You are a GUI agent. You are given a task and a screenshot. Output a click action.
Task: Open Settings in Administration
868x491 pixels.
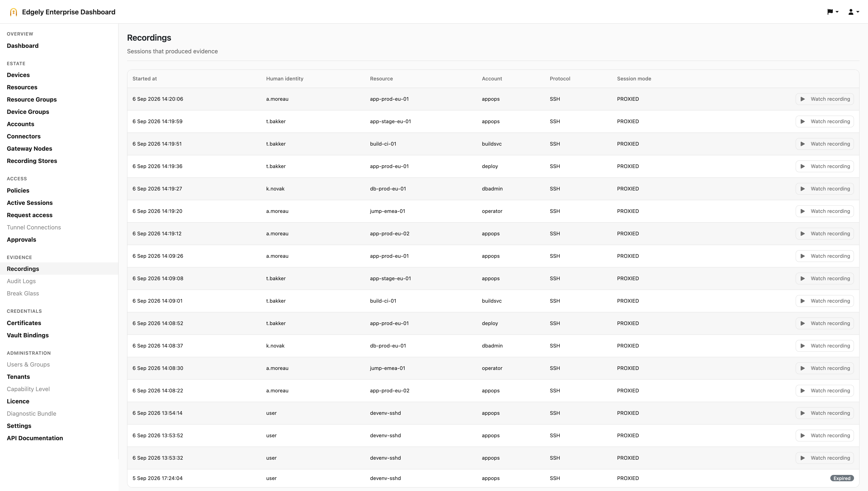[x=19, y=426]
